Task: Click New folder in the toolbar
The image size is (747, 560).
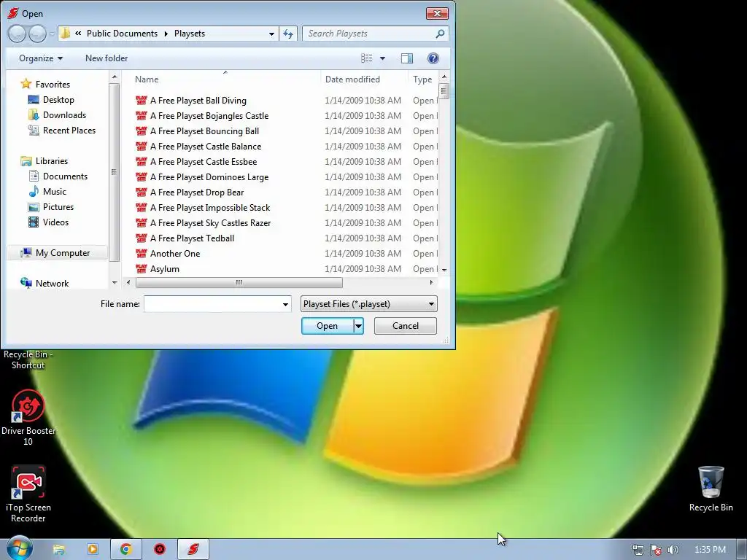Action: [x=107, y=58]
